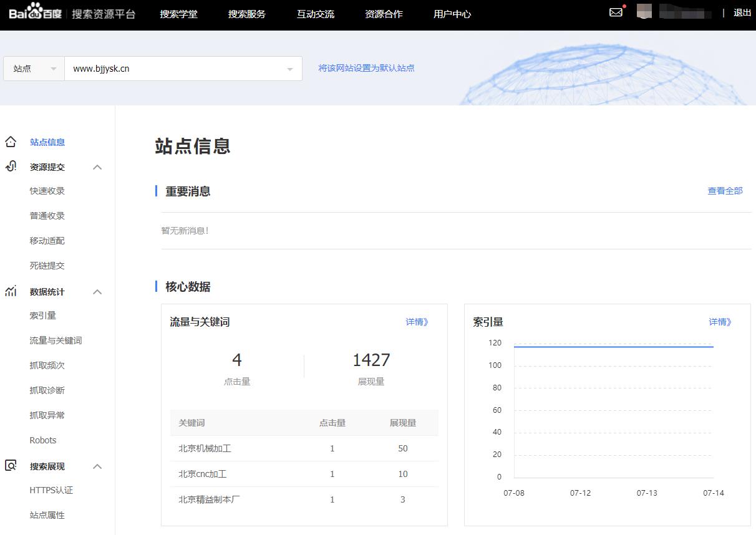Screen dimensions: 756x535
Task: Click the 搜索展现 sidebar section icon
Action: 9,466
